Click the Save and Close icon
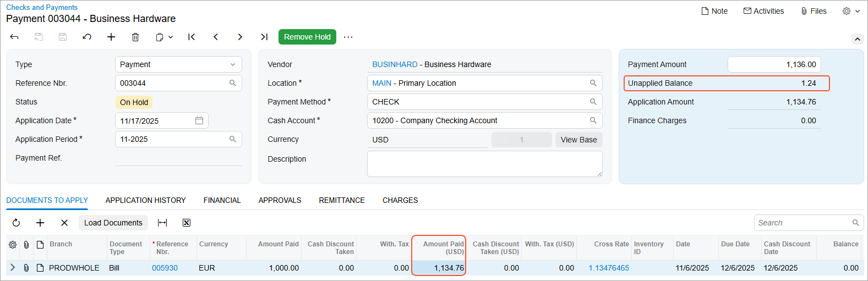The image size is (868, 281). tap(39, 37)
